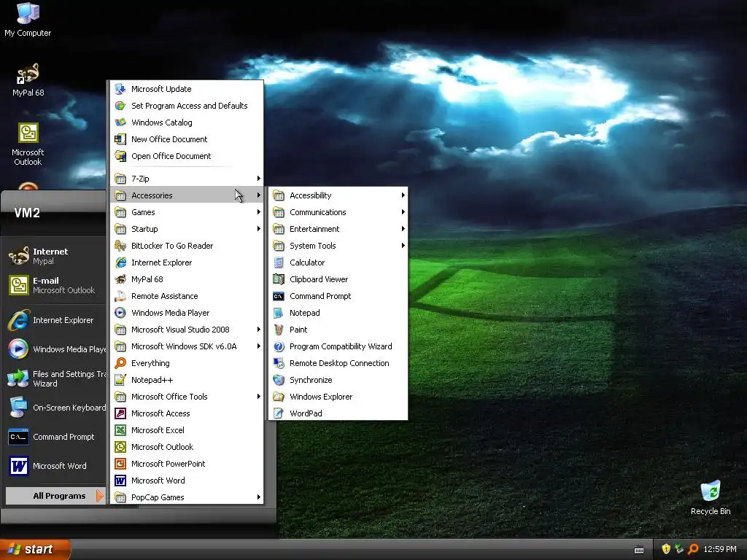Click the Remote Desktop Connection icon

pos(279,363)
